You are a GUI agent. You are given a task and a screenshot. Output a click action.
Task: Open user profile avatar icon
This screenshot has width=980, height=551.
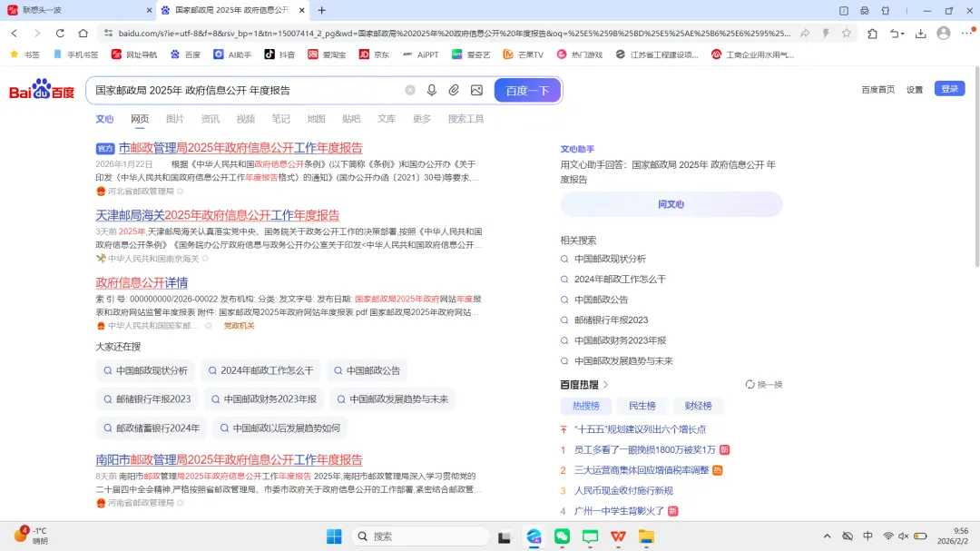pos(944,34)
